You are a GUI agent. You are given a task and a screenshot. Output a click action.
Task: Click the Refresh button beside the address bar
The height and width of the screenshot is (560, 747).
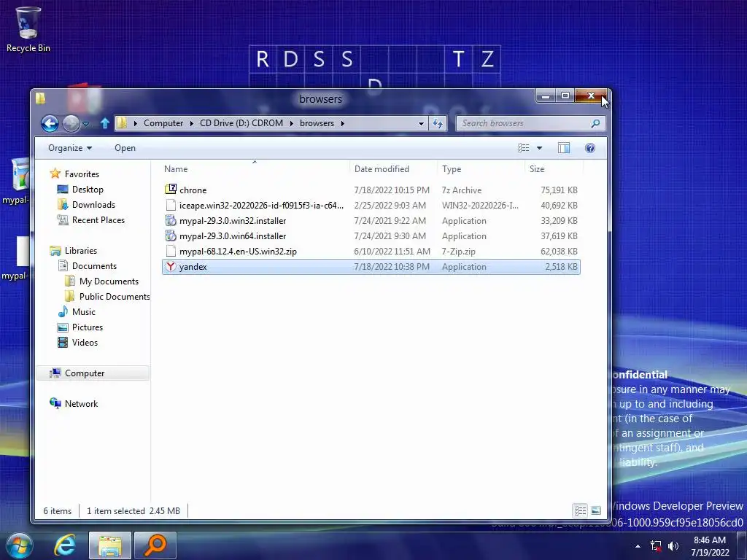(438, 123)
